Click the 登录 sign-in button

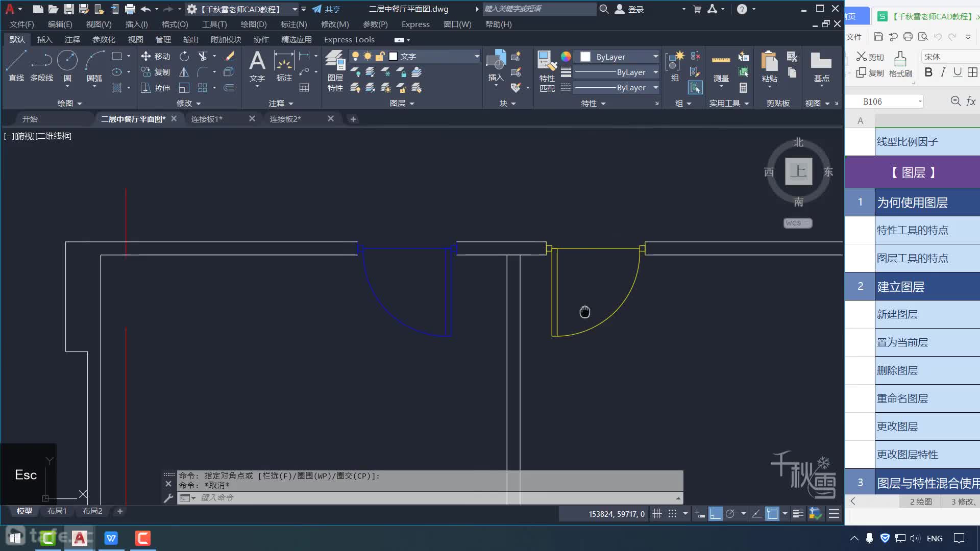[x=629, y=9]
